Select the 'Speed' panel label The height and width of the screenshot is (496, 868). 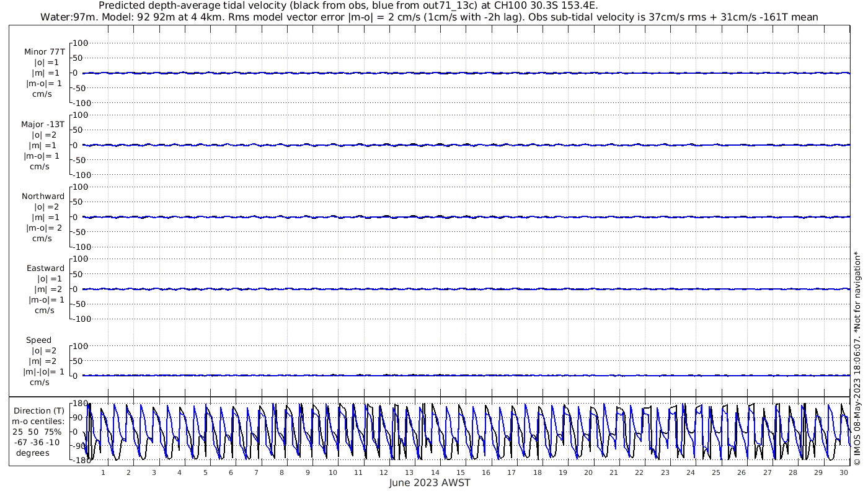tap(38, 340)
